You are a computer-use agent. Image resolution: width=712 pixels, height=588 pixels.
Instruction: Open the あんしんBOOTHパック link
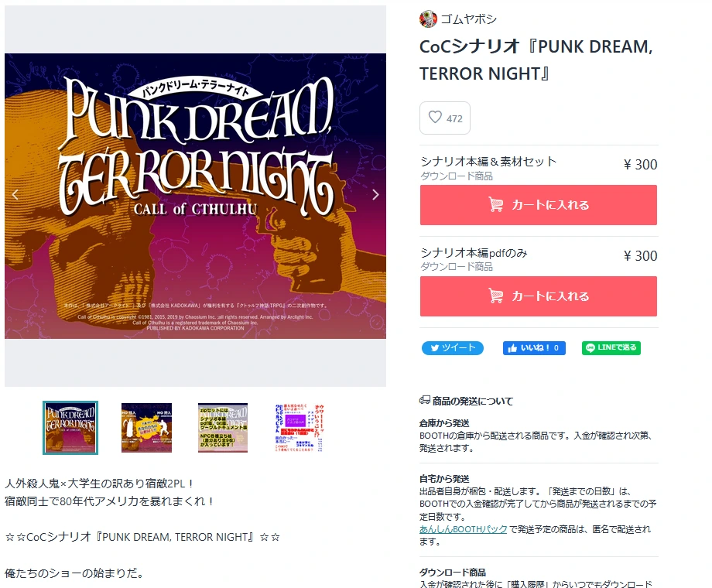[463, 529]
